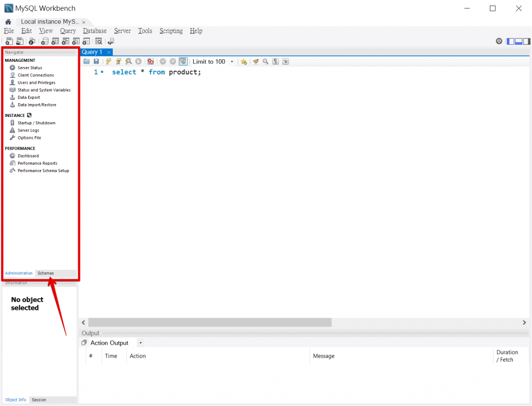
Task: Rollback transaction X icon
Action: point(172,61)
